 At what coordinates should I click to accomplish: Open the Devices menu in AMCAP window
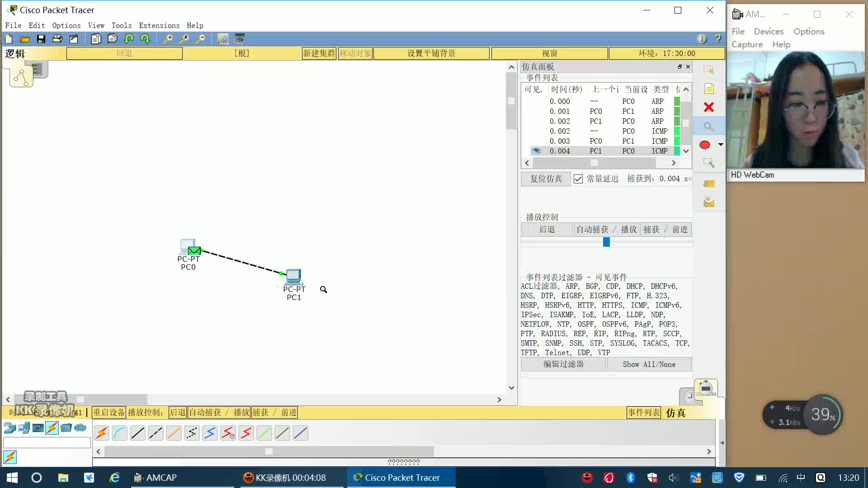click(769, 32)
